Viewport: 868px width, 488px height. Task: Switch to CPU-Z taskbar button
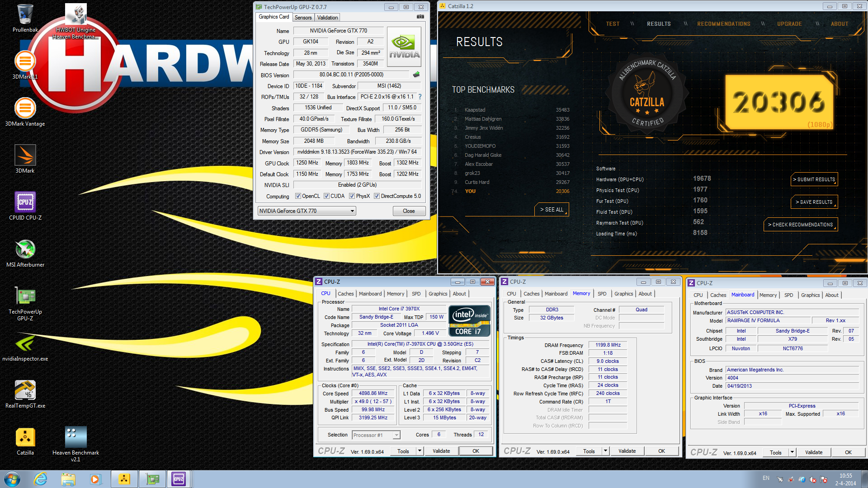tap(179, 479)
